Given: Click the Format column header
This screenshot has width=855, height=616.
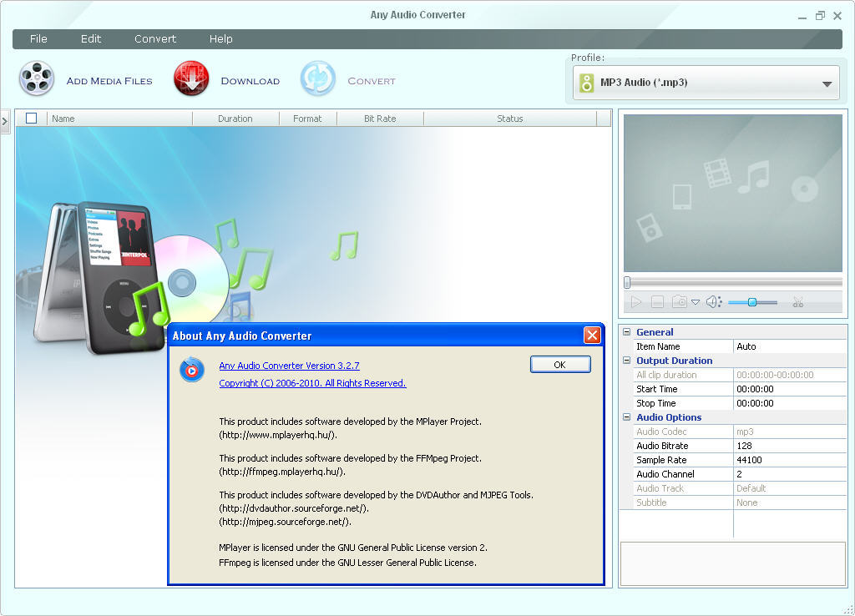Looking at the screenshot, I should 307,119.
